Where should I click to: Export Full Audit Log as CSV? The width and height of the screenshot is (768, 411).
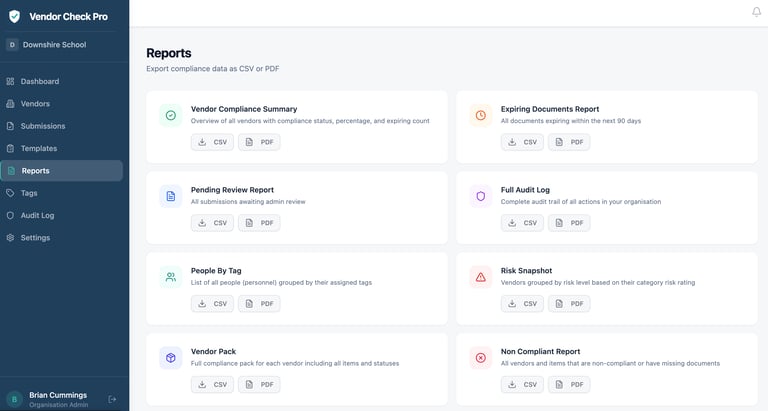[522, 223]
